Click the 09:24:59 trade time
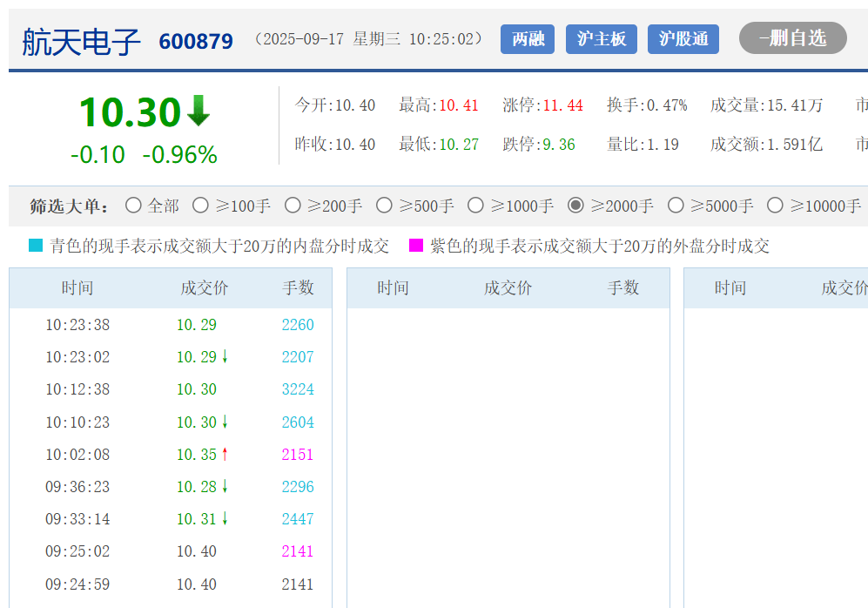Image resolution: width=868 pixels, height=608 pixels. 77,584
